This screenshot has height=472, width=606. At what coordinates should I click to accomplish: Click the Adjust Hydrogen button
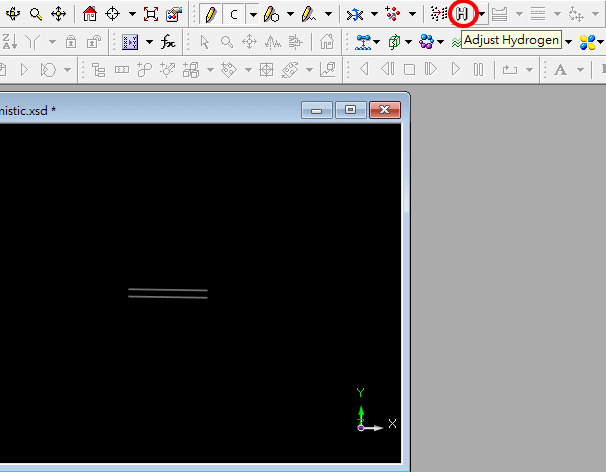(x=462, y=15)
